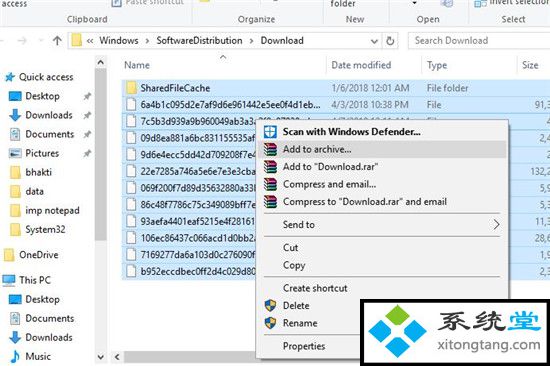
Task: Expand the Send to submenu
Action: [x=382, y=225]
